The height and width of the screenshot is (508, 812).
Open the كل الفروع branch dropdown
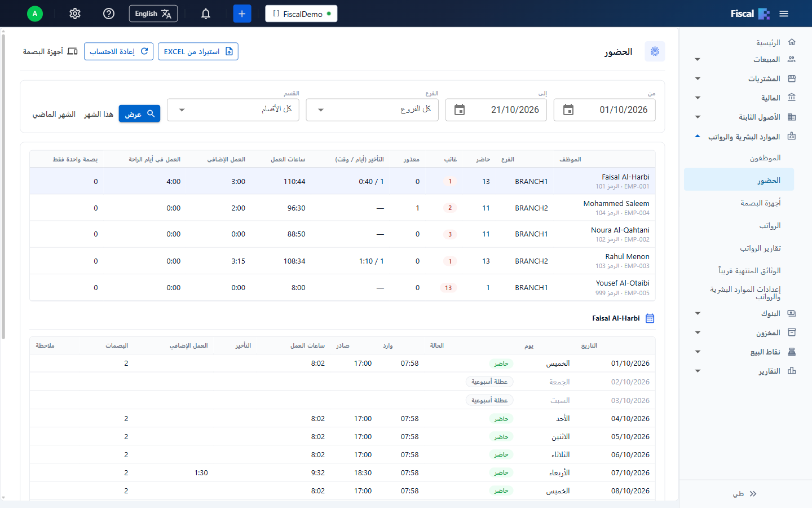point(372,110)
